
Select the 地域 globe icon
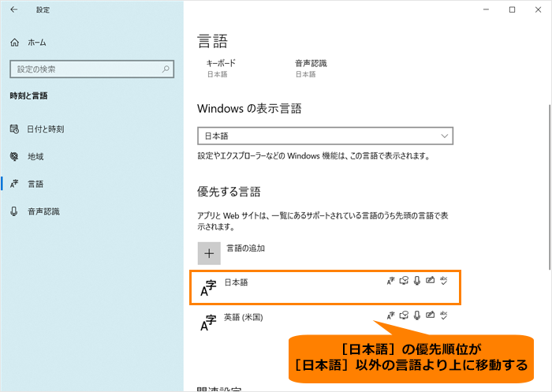(14, 156)
